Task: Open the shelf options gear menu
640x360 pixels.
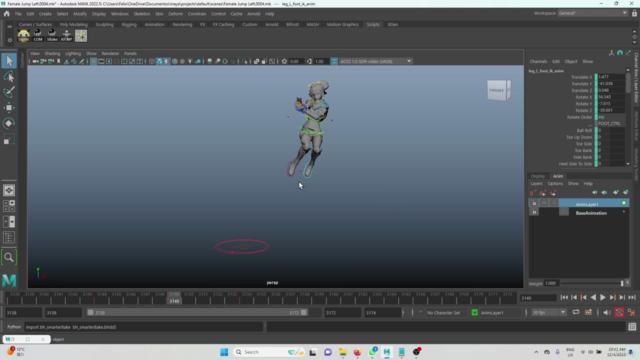Action: 9,40
